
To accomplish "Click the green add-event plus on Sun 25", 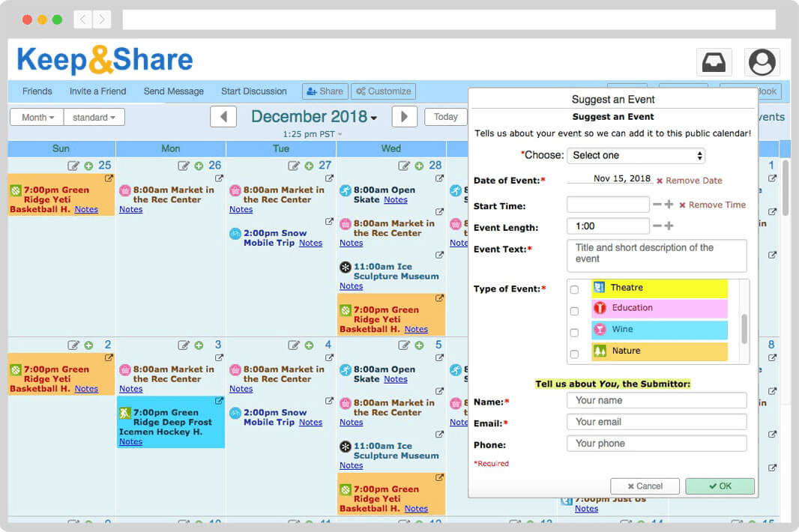I will tap(88, 166).
